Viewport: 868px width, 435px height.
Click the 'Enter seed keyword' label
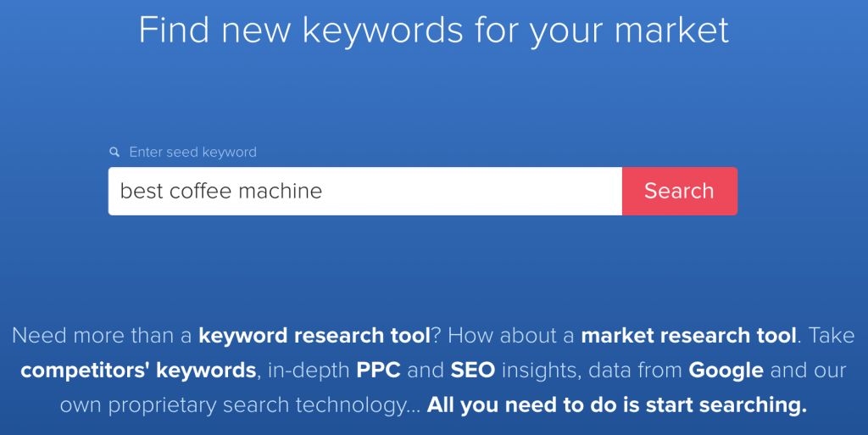pyautogui.click(x=192, y=152)
